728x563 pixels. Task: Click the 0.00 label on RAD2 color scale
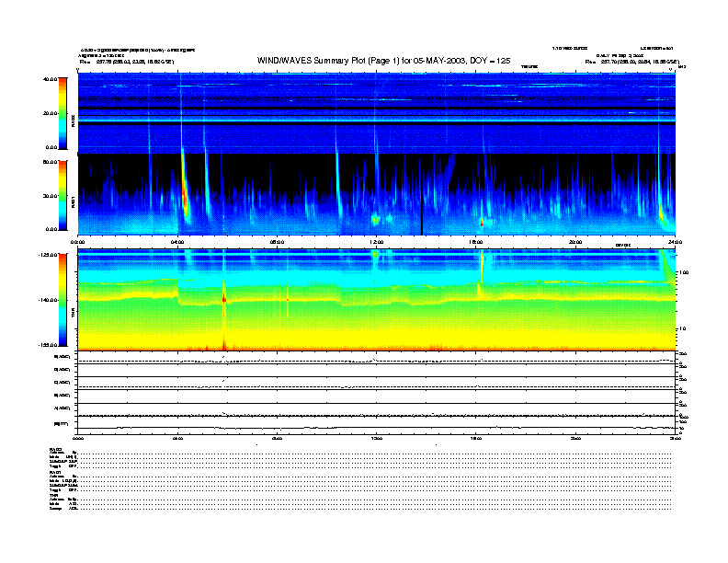(51, 147)
